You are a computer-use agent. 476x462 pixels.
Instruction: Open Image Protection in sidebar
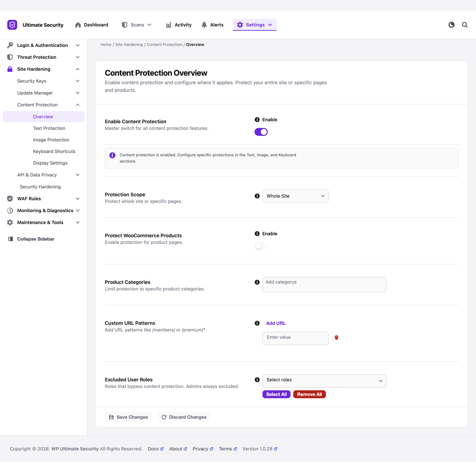click(51, 140)
